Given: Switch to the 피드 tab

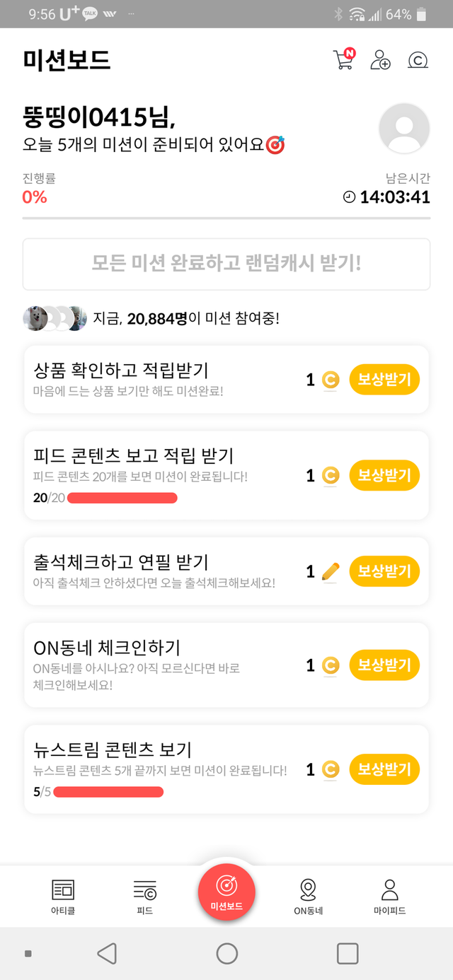Looking at the screenshot, I should tap(145, 897).
